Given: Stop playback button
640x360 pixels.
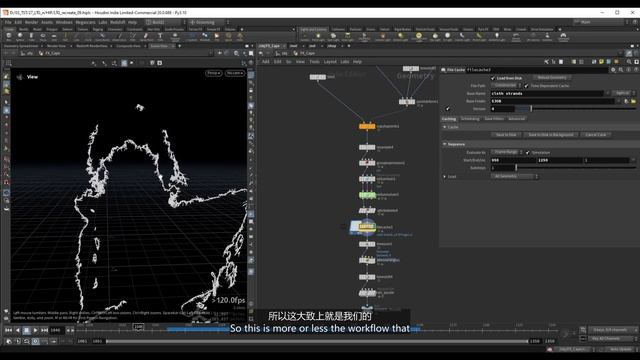Looking at the screenshot, I should tap(27, 330).
